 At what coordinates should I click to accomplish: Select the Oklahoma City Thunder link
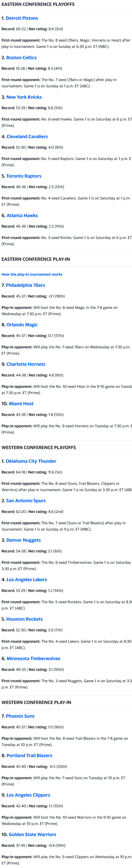(31, 461)
